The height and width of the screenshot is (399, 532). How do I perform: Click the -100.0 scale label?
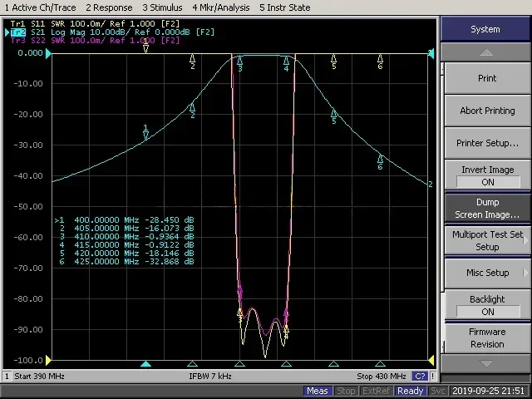[28, 360]
